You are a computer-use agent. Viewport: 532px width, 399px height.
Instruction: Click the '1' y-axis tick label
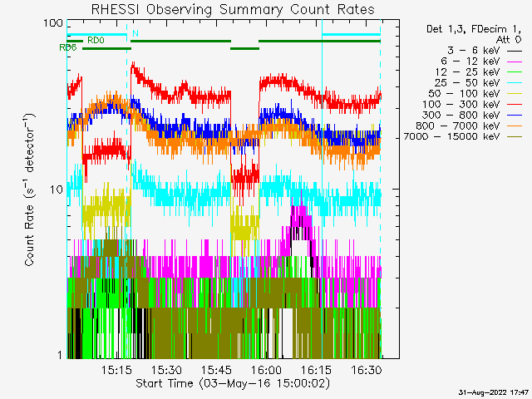(x=60, y=355)
